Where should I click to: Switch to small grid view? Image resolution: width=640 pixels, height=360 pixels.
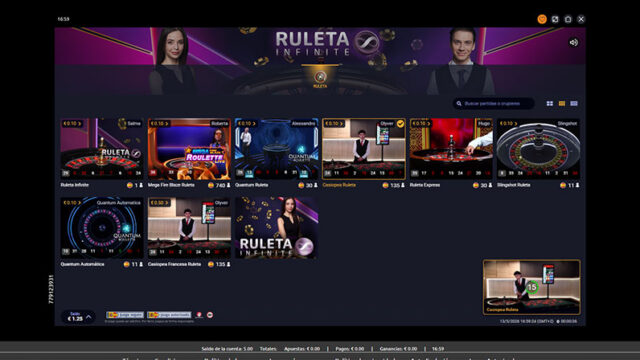(x=550, y=104)
